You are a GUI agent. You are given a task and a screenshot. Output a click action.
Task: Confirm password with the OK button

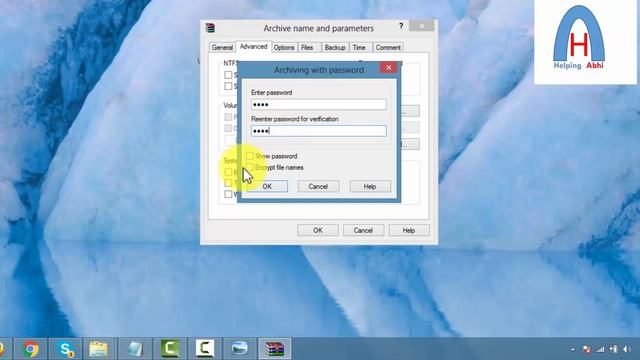coord(267,187)
